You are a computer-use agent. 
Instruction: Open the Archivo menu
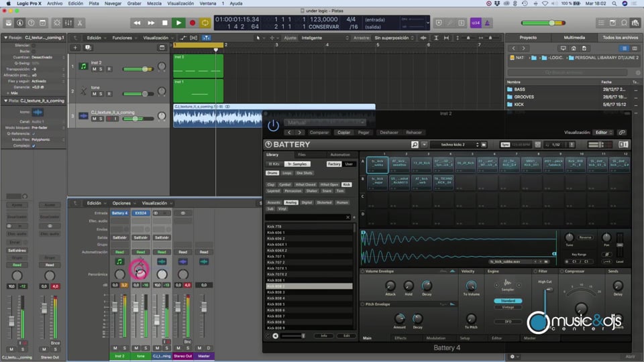coord(54,3)
